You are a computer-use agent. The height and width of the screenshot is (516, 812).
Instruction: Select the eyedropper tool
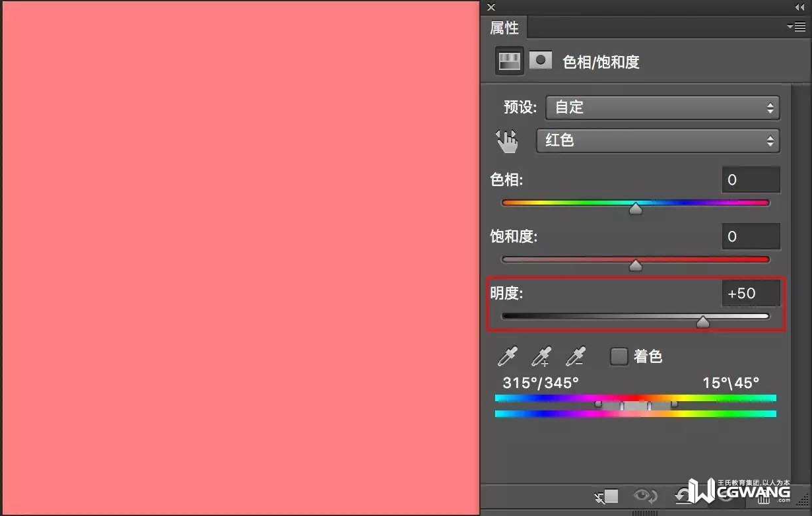click(507, 356)
